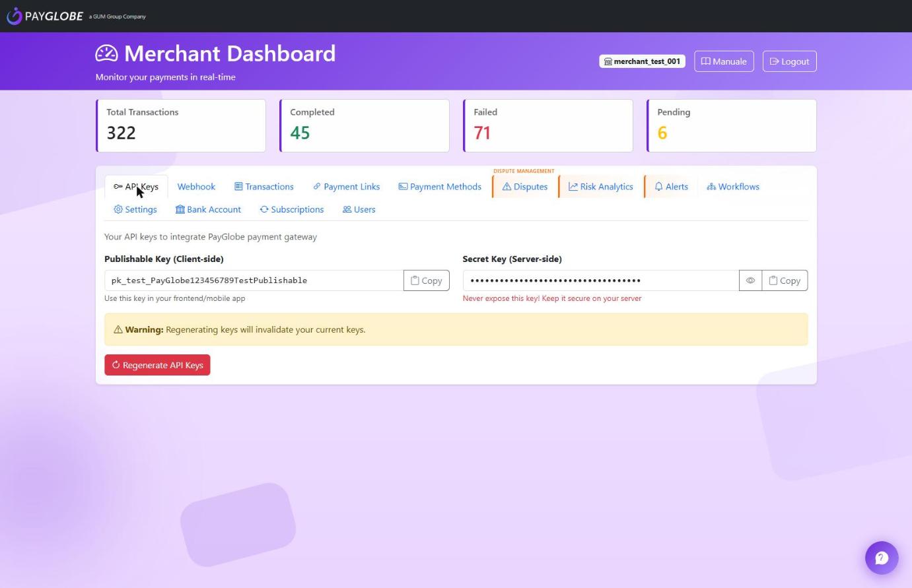Viewport: 912px width, 588px height.
Task: Click the Failed 71 card
Action: pos(548,125)
